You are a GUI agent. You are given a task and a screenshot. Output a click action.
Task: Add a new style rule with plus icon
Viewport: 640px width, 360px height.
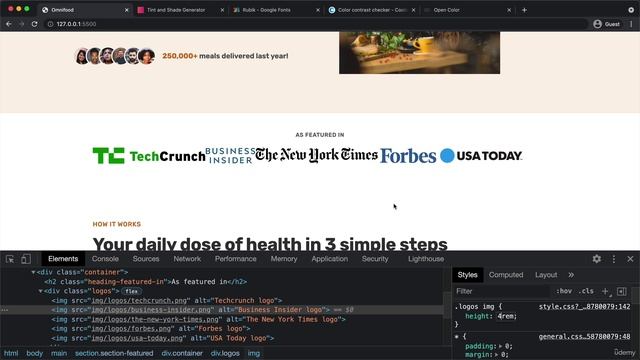(x=605, y=291)
